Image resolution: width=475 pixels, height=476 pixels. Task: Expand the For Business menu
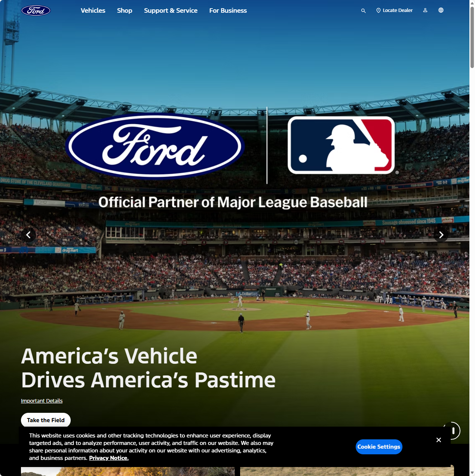pyautogui.click(x=228, y=10)
